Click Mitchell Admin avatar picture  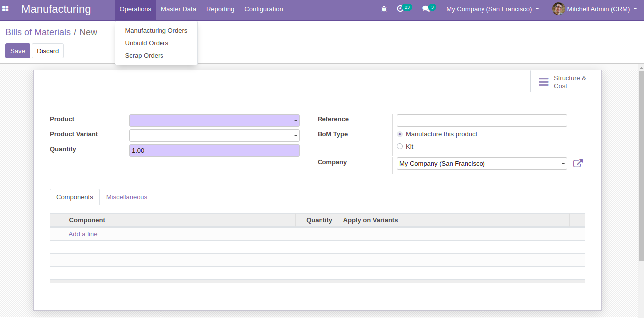tap(558, 9)
